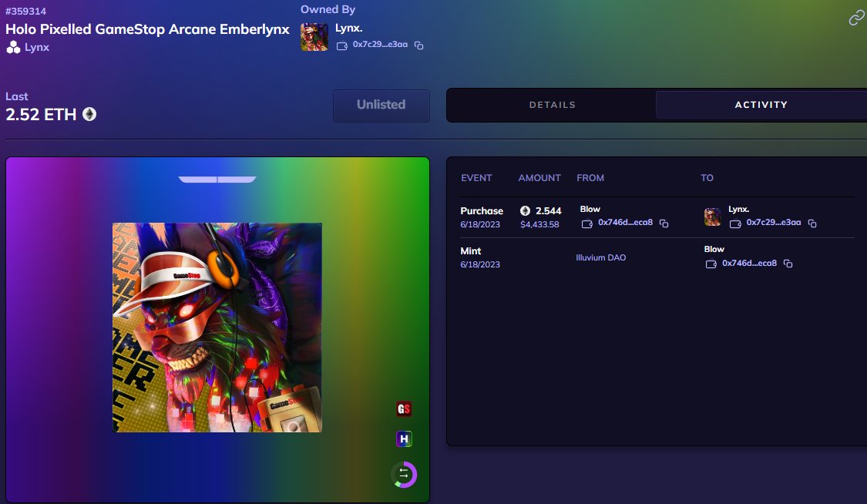867x504 pixels.
Task: Click the token ID #359314
Action: 26,11
